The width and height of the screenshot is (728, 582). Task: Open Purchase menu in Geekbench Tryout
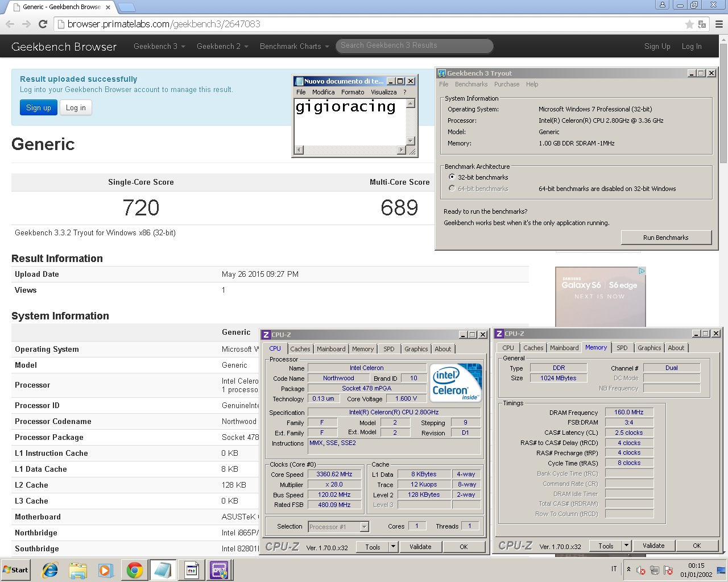coord(507,84)
